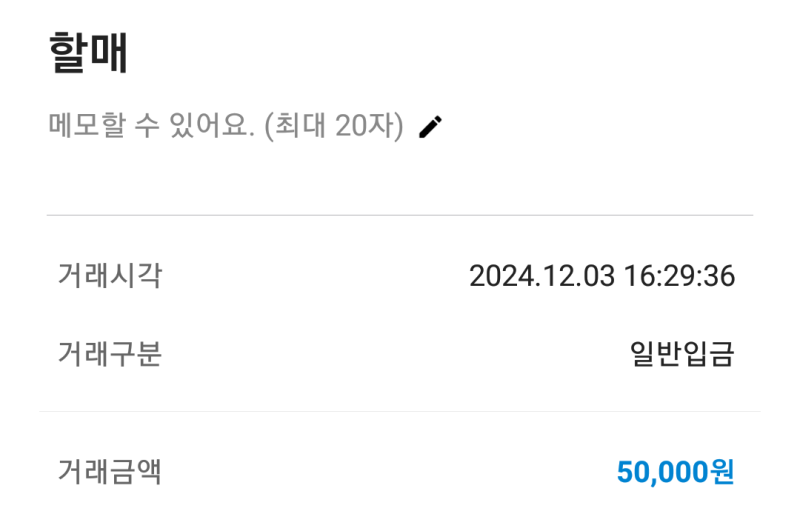Click the divider line below the memo
The image size is (800, 511).
(x=400, y=215)
